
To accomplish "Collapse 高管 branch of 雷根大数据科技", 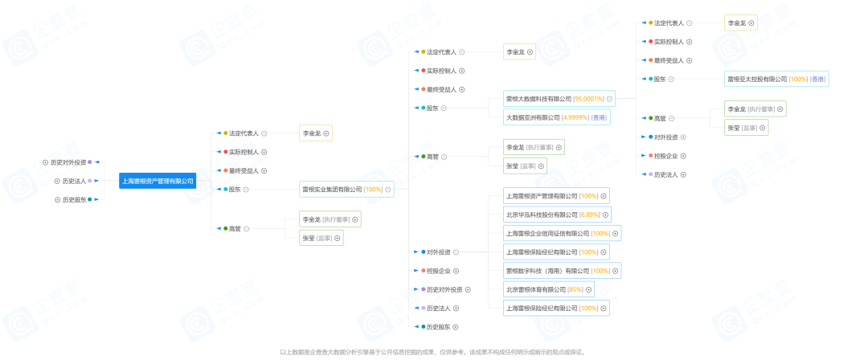I will (671, 118).
